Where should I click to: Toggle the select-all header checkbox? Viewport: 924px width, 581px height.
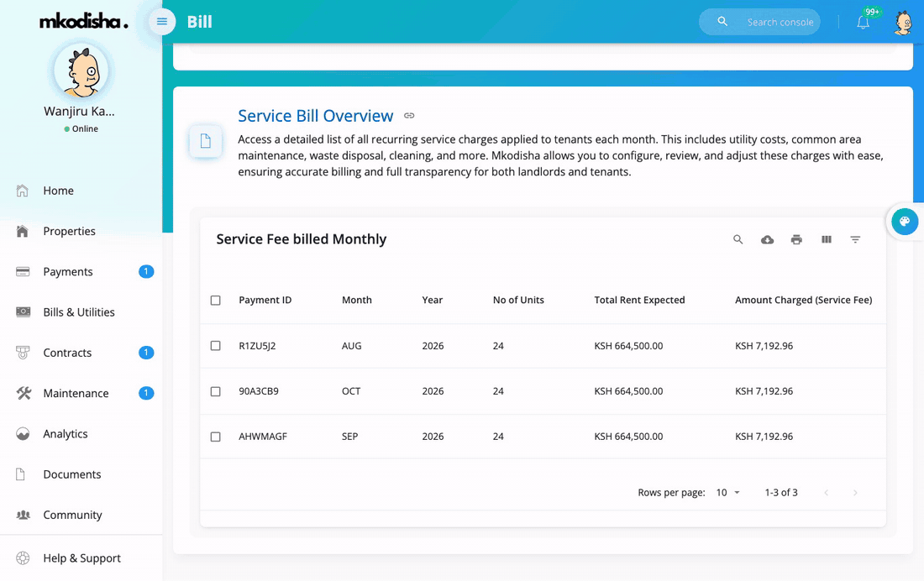(216, 301)
